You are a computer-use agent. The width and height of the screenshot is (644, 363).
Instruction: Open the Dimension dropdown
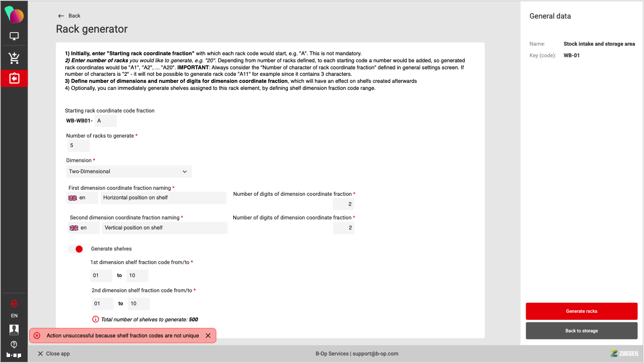128,172
